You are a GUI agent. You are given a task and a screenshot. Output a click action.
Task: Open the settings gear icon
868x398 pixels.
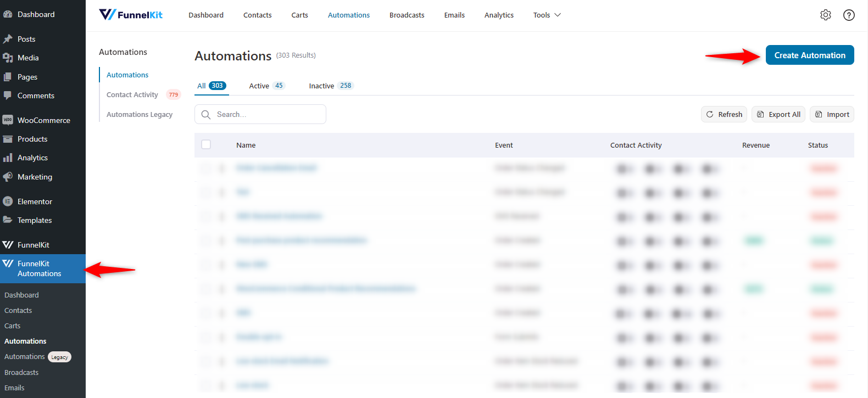tap(826, 15)
